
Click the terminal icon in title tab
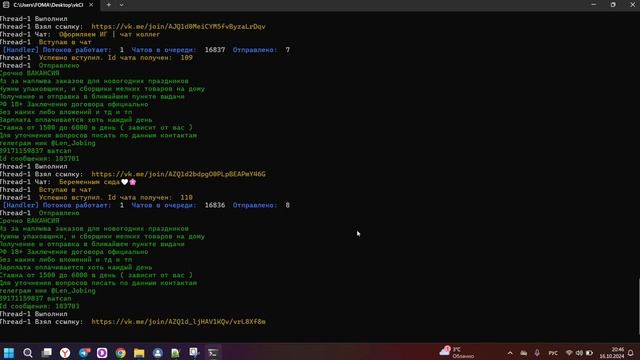(x=6, y=5)
